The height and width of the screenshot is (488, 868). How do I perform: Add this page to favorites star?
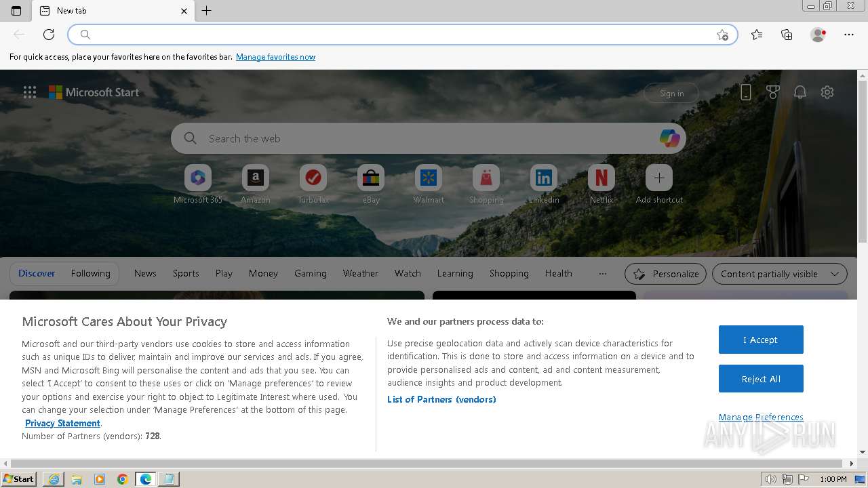722,35
